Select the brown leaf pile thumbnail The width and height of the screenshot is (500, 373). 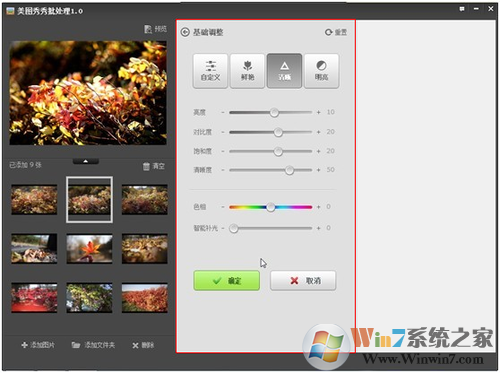[x=145, y=249]
